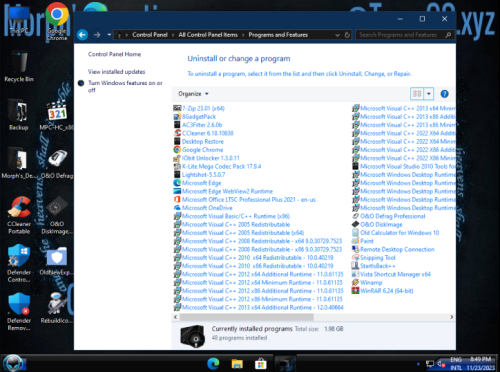Viewport: 500px width, 372px height.
Task: Open File Explorer from the taskbar
Action: click(237, 363)
